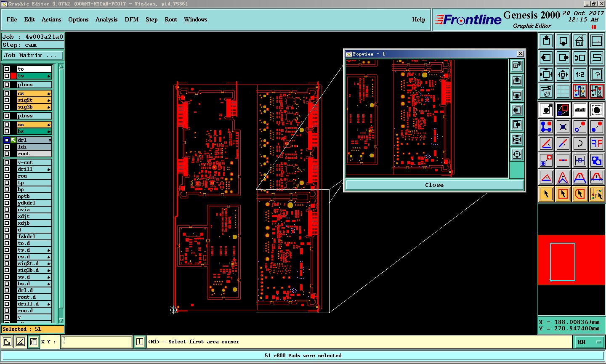Click the zoom in expand icon
This screenshot has width=606, height=364.
546,74
